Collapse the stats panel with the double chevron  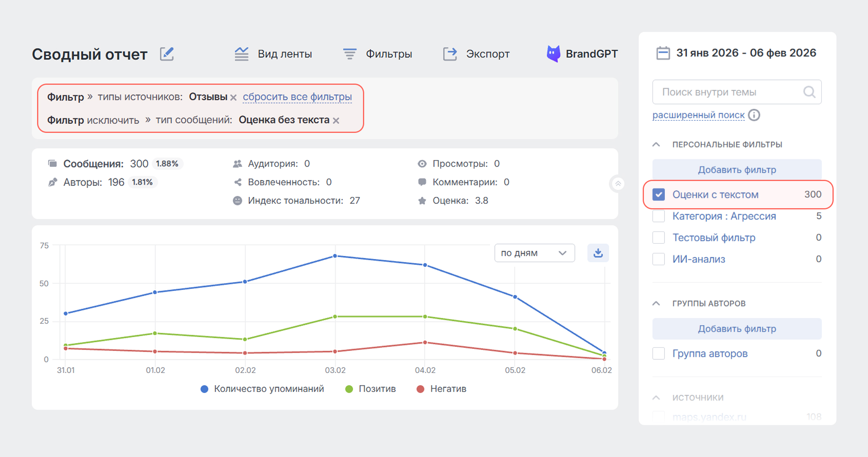coord(618,184)
